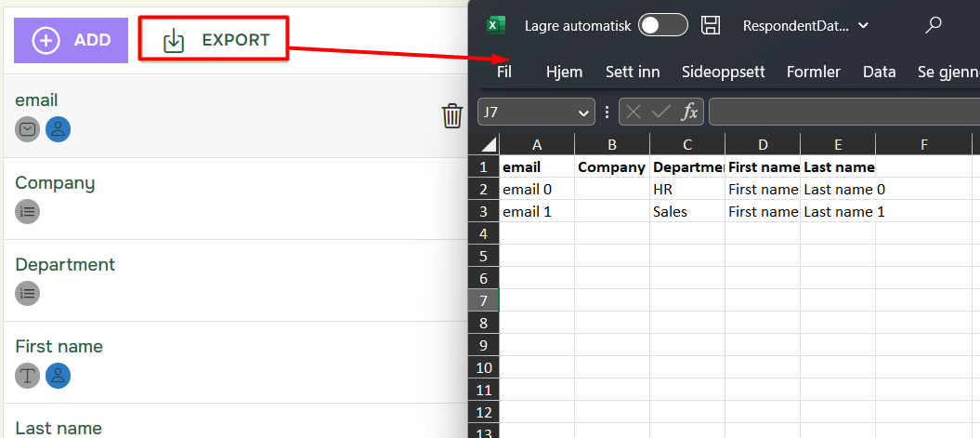The image size is (980, 438).
Task: Click the EXPORT button
Action: pyautogui.click(x=214, y=39)
